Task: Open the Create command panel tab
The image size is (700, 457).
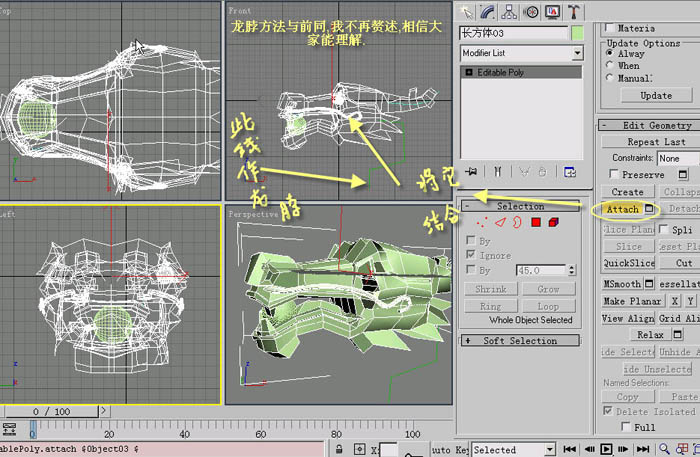Action: 467,12
